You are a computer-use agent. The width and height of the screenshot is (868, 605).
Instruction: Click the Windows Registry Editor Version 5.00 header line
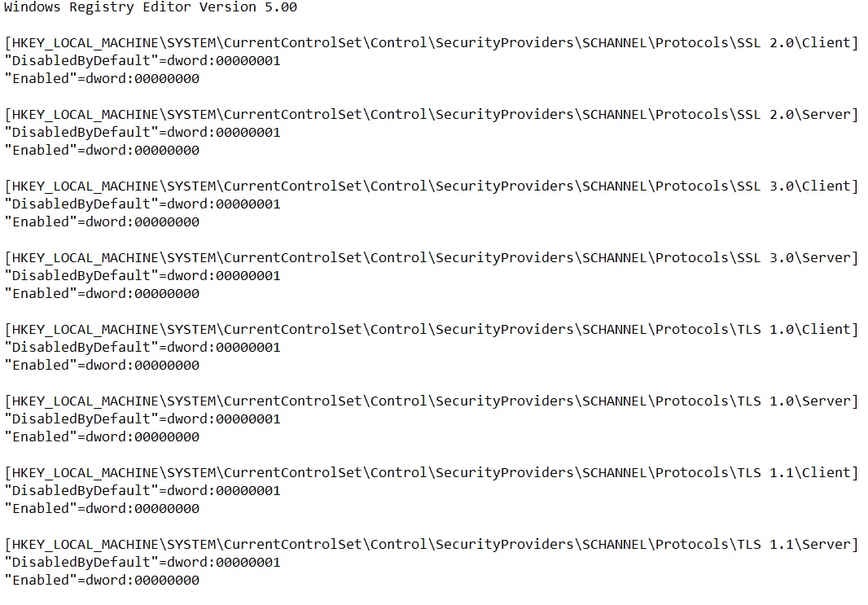151,7
